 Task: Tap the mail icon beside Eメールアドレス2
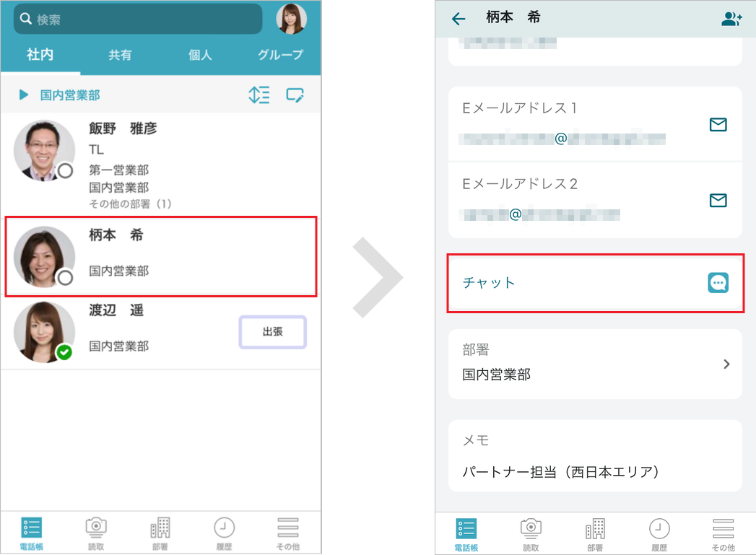[718, 200]
